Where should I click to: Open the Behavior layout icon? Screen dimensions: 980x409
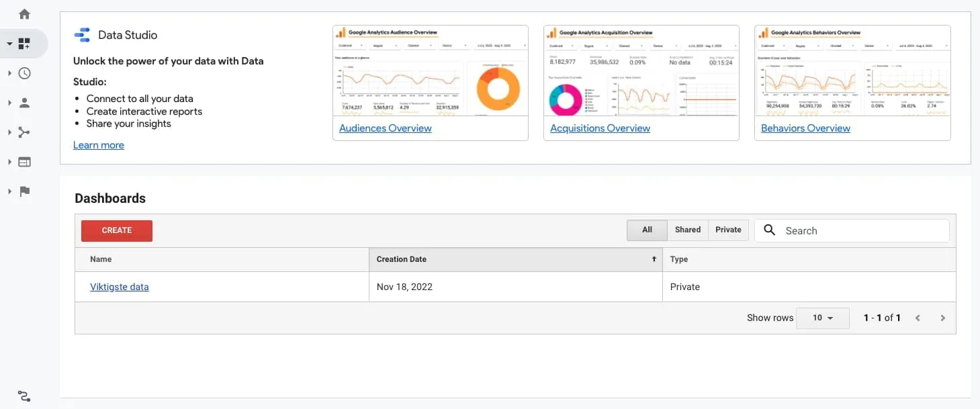tap(25, 162)
